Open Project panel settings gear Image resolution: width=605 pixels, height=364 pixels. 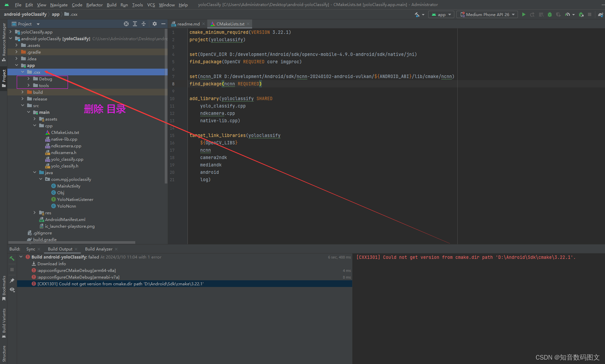coord(154,24)
